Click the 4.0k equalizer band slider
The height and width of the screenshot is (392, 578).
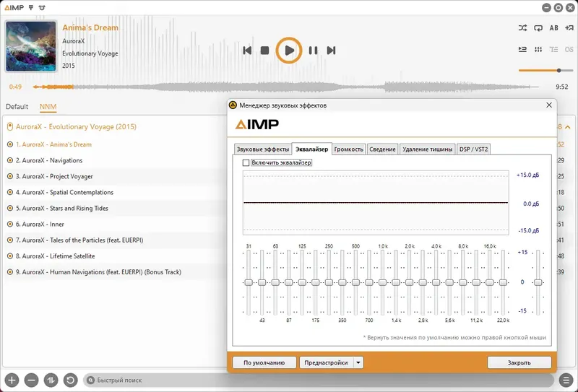[x=436, y=282]
